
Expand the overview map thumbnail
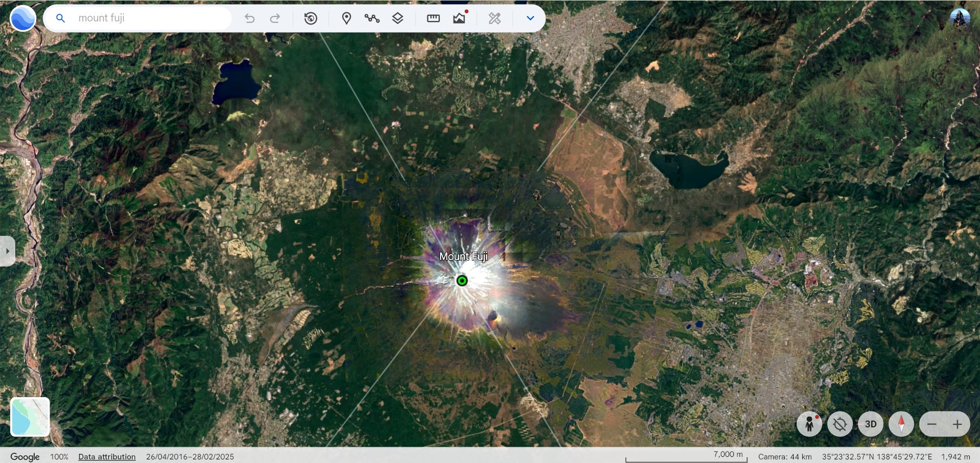[30, 417]
